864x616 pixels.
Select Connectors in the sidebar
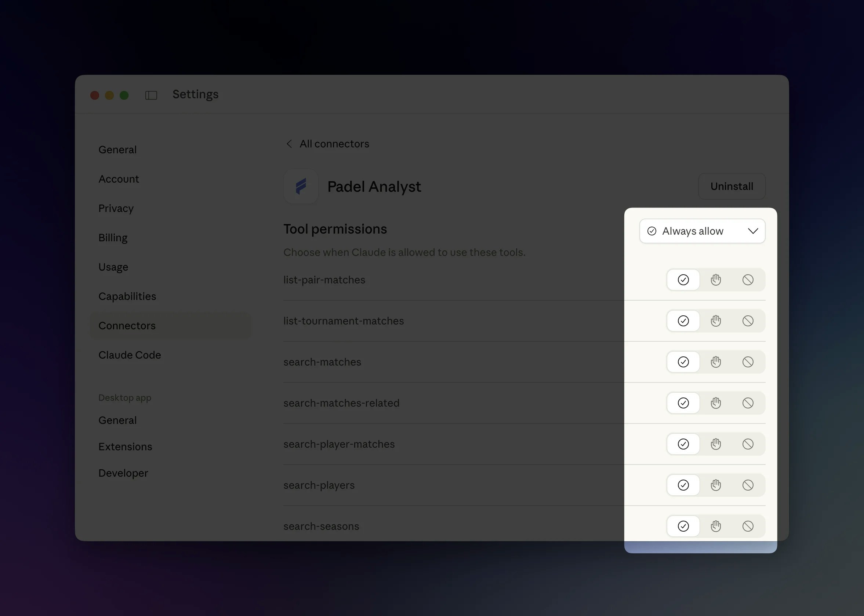pos(127,325)
